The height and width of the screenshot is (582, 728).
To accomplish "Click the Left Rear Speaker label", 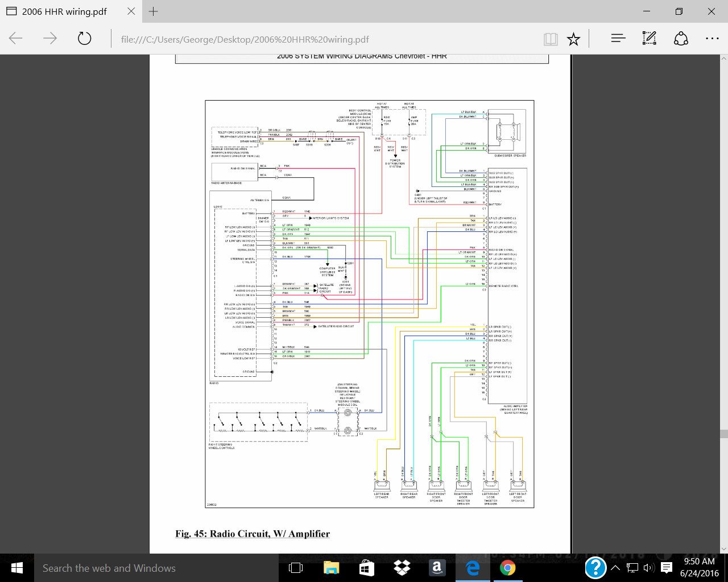I will click(x=382, y=496).
